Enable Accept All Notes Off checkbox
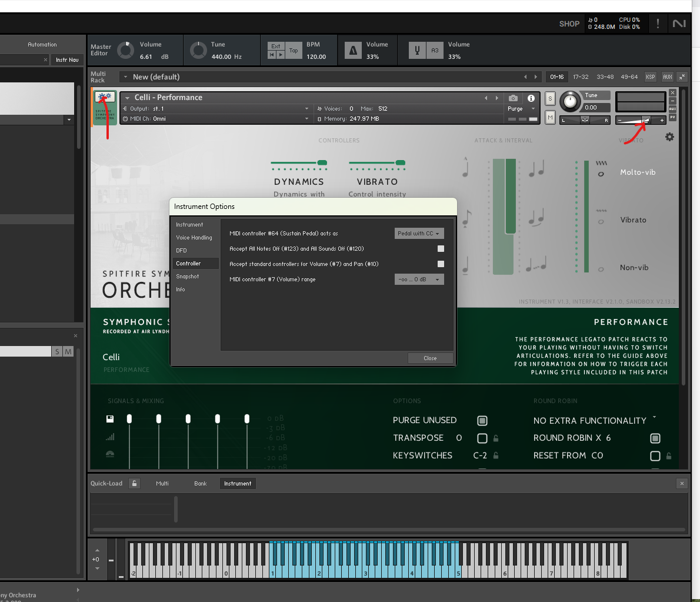Screen dimensions: 700x602 [x=441, y=249]
